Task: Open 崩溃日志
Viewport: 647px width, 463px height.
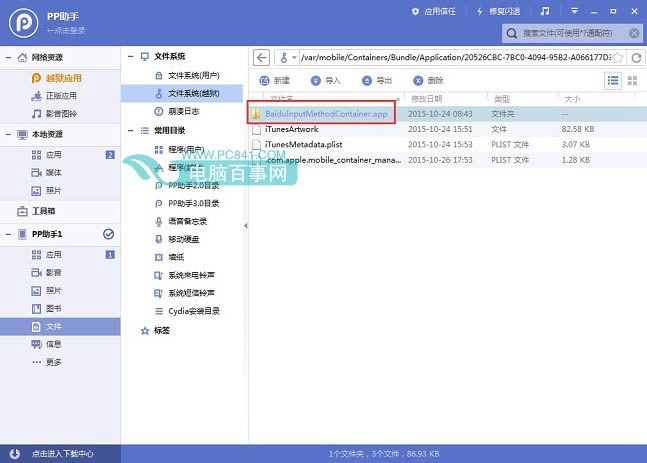Action: (x=177, y=111)
